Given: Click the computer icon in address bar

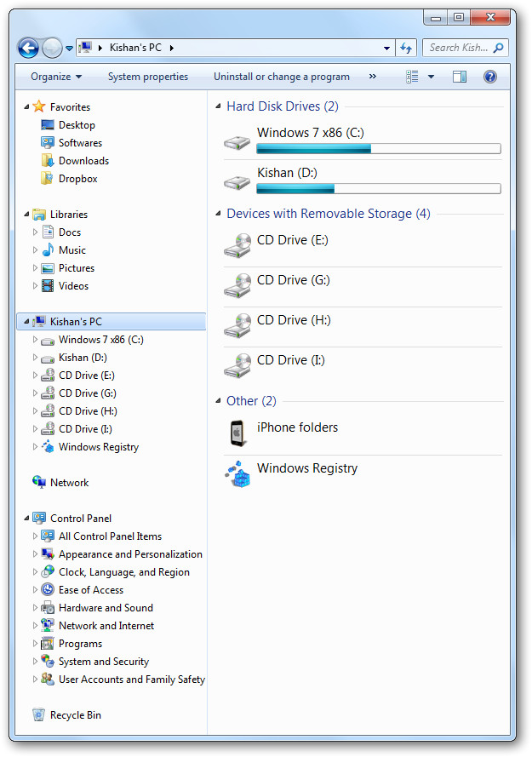Looking at the screenshot, I should click(x=85, y=48).
